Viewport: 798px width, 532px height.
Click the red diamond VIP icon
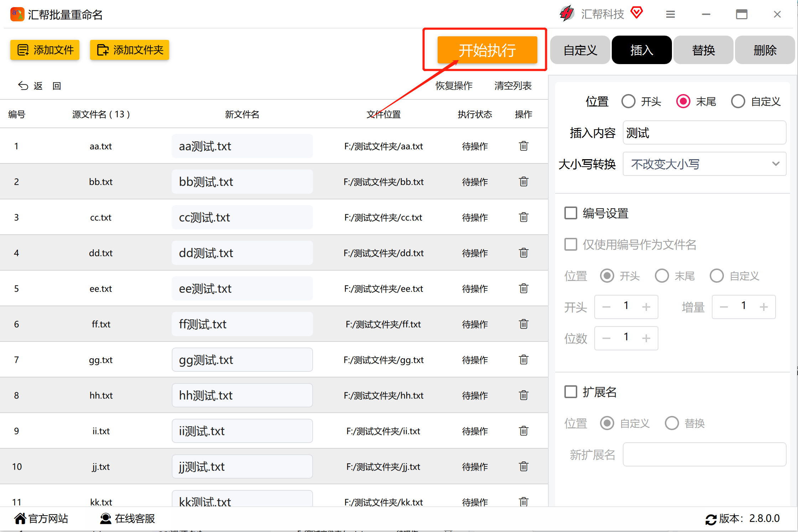637,13
